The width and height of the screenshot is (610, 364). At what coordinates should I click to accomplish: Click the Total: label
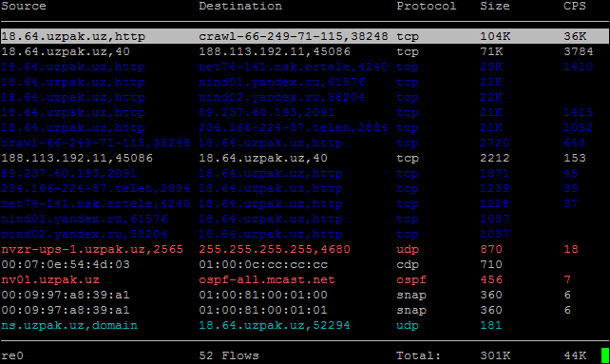(x=419, y=355)
